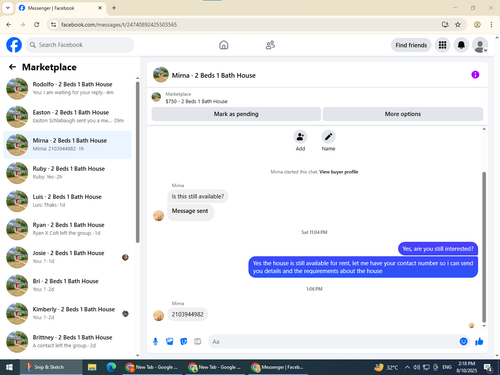Send a thumbs up like
This screenshot has width=500, height=375.
(479, 341)
